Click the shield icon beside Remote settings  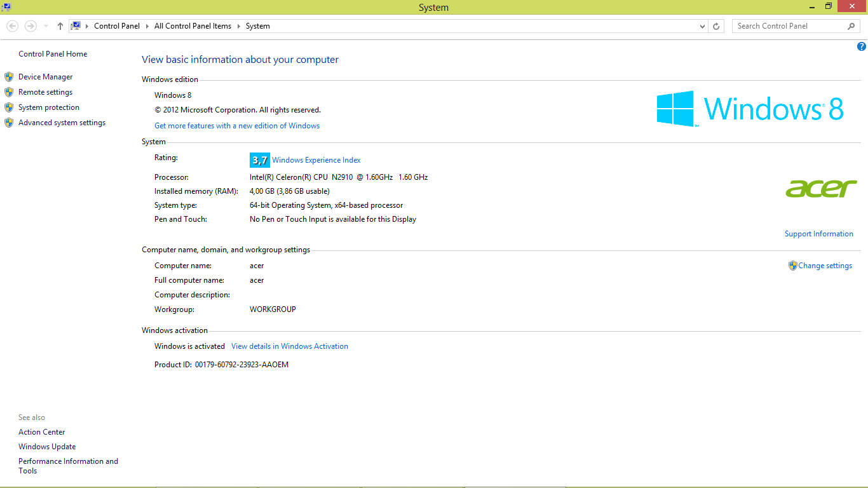[x=9, y=92]
